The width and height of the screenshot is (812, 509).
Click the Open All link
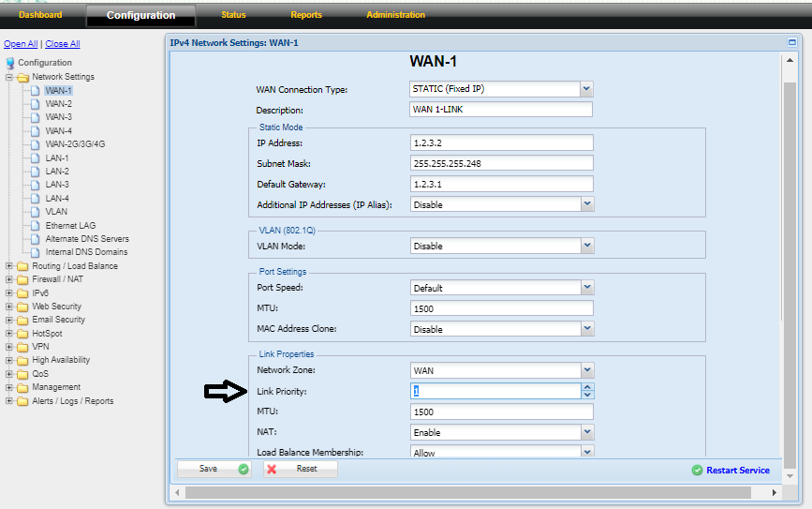(21, 44)
